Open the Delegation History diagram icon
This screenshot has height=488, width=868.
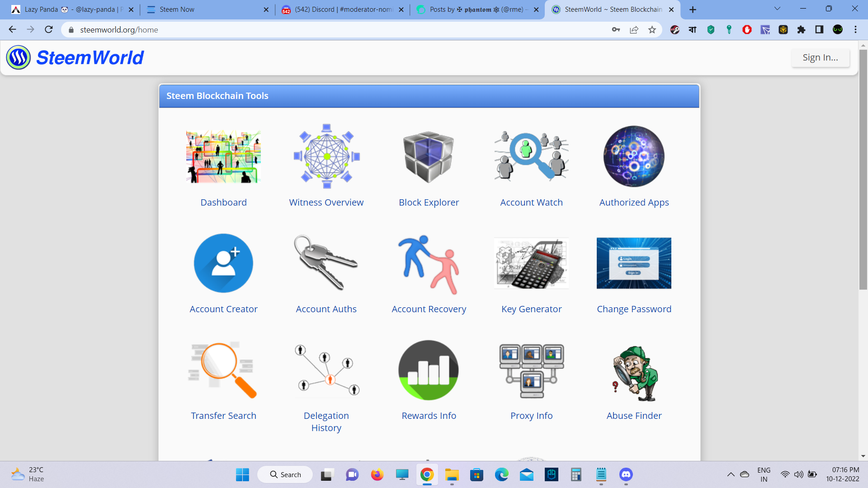[326, 371]
